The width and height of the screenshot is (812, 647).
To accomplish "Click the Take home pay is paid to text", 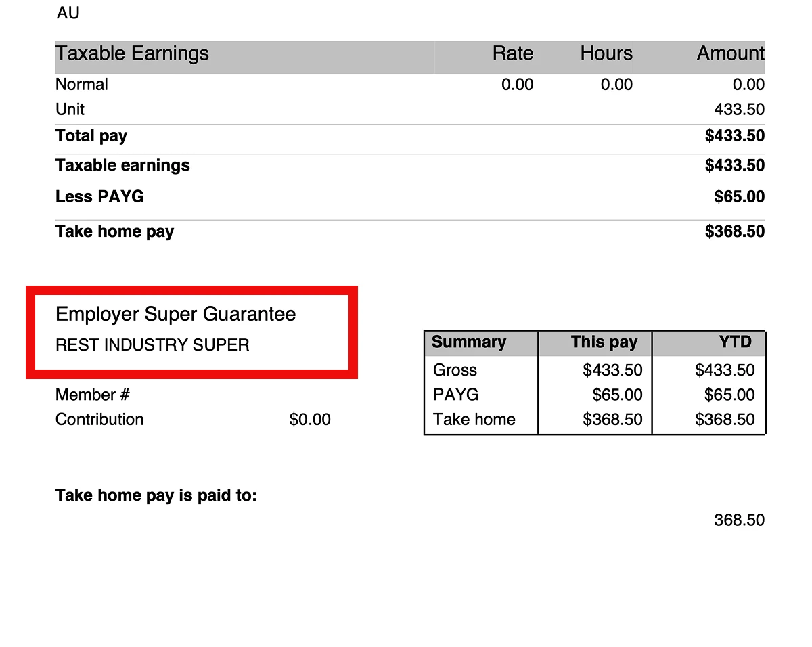I will coord(156,495).
